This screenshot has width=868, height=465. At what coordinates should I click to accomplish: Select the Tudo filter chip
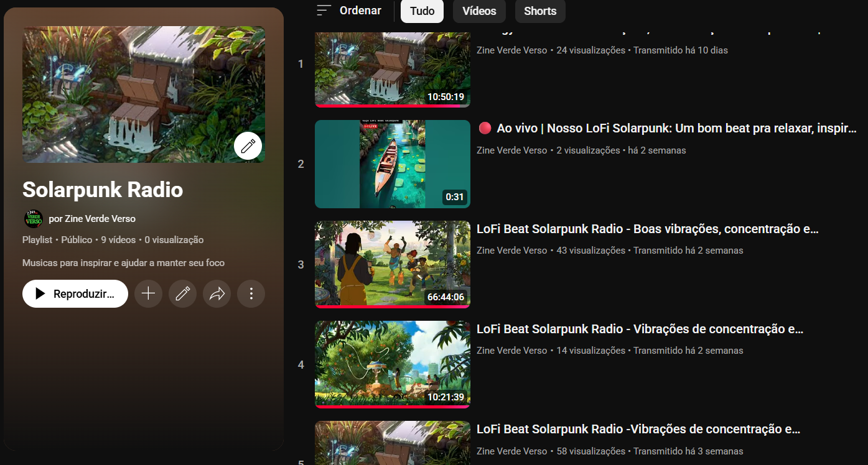(422, 11)
